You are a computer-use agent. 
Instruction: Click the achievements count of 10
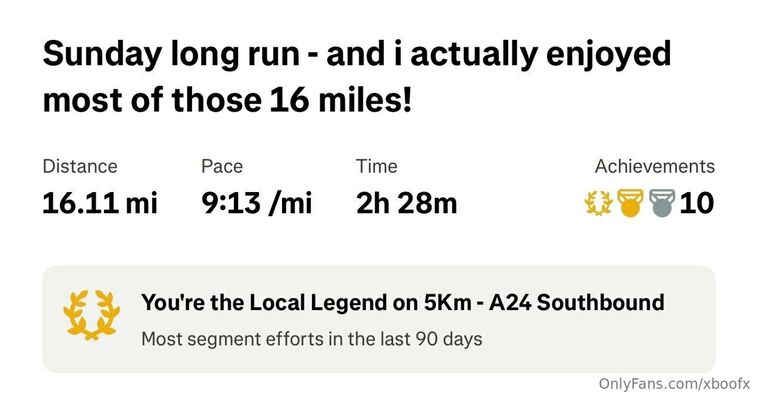(697, 203)
